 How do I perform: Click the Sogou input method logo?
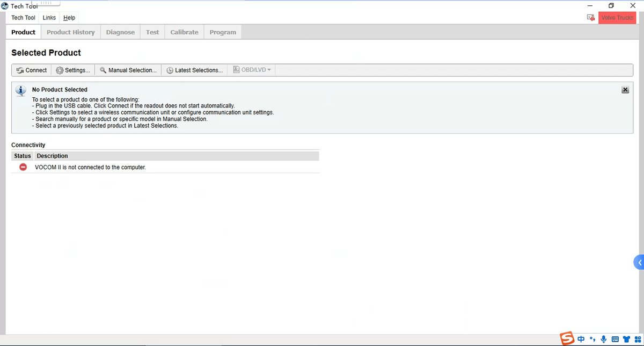[567, 338]
